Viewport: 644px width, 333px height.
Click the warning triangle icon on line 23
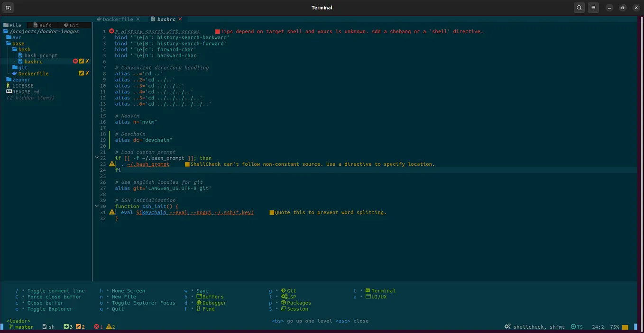(x=112, y=164)
